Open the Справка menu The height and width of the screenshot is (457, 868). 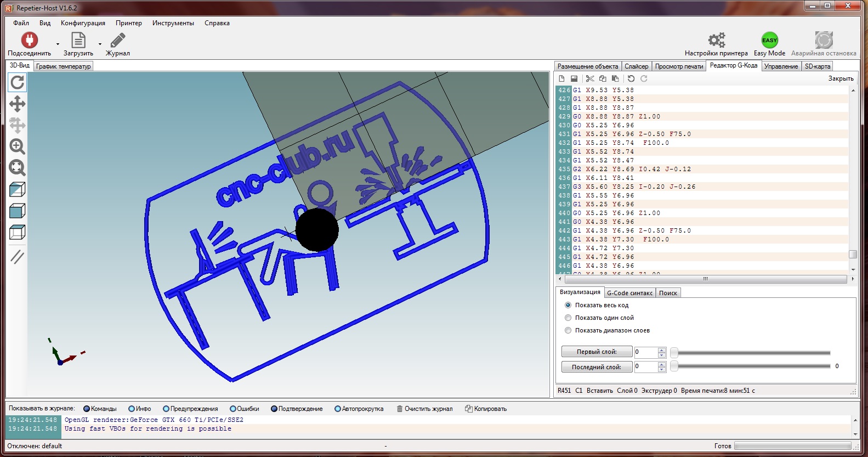click(x=217, y=23)
